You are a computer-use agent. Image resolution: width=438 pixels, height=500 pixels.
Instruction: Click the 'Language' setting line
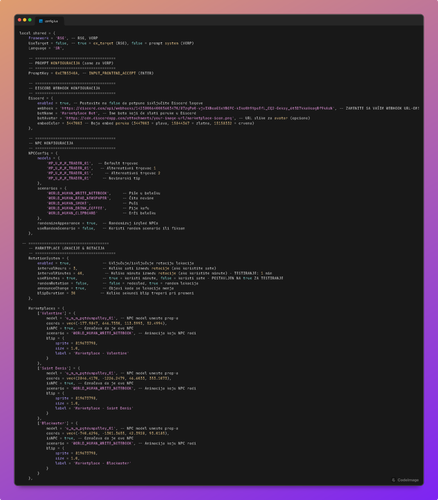[x=46, y=48]
